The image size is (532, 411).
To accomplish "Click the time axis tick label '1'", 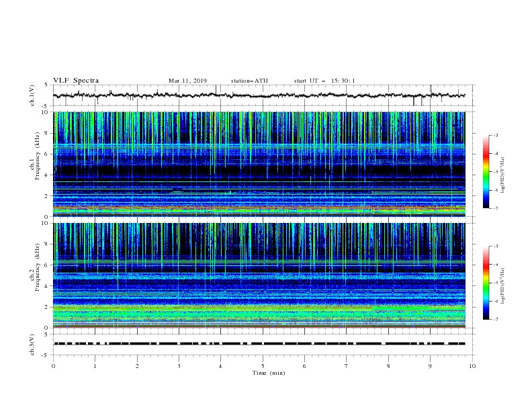I will coord(95,366).
